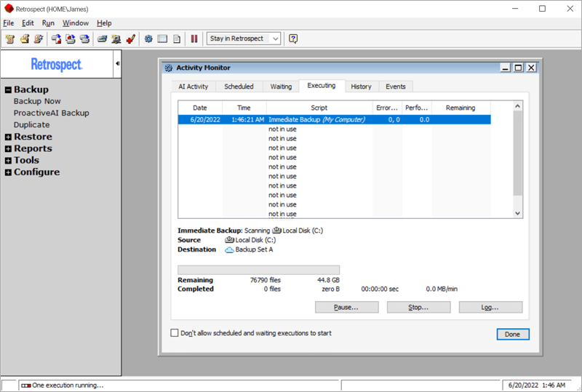The image size is (582, 392).
Task: Click the help question mark toolbar icon
Action: click(x=293, y=39)
